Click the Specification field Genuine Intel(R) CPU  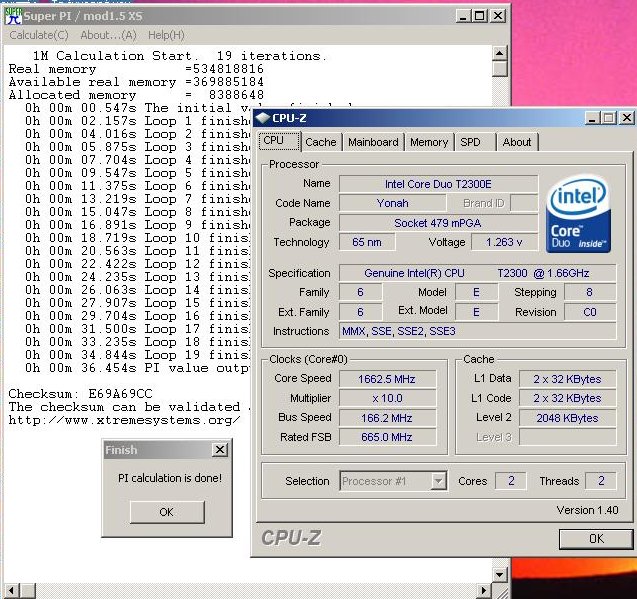[x=478, y=273]
